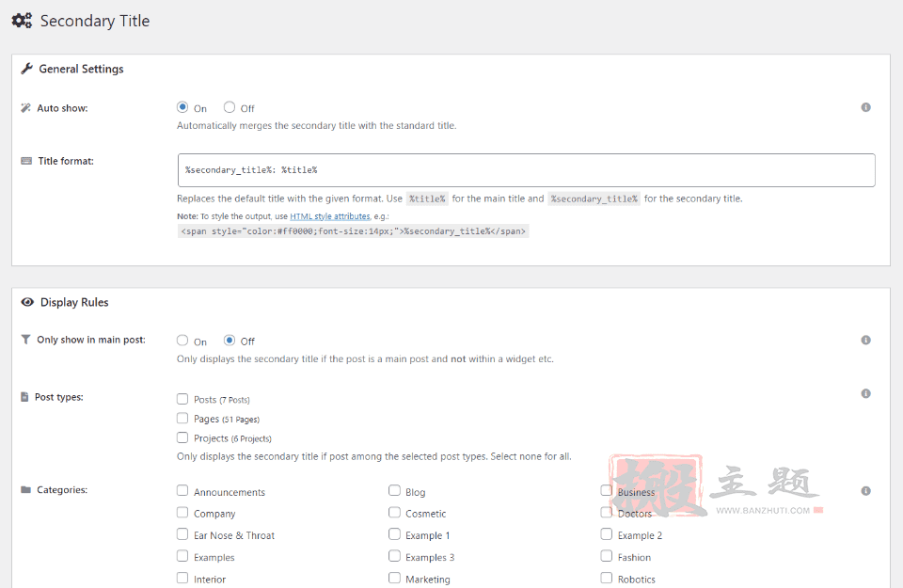Click the %secondary_title% code tag in the hint

tap(594, 199)
